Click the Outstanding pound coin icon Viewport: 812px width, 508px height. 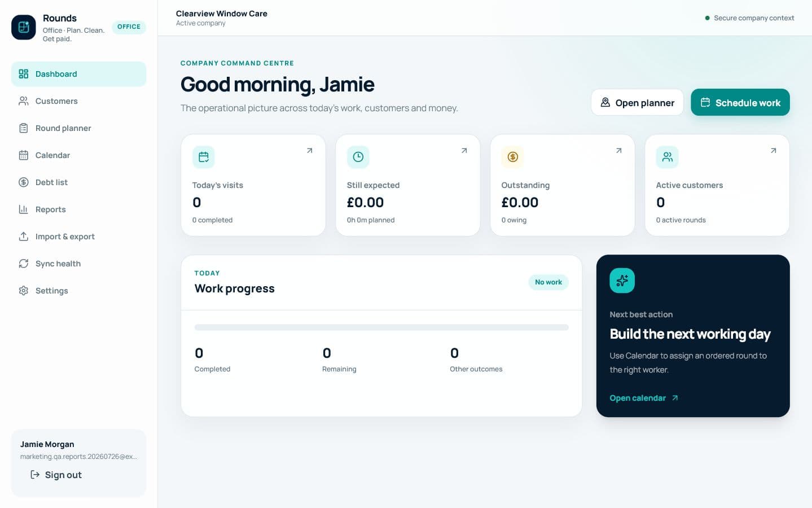tap(513, 157)
